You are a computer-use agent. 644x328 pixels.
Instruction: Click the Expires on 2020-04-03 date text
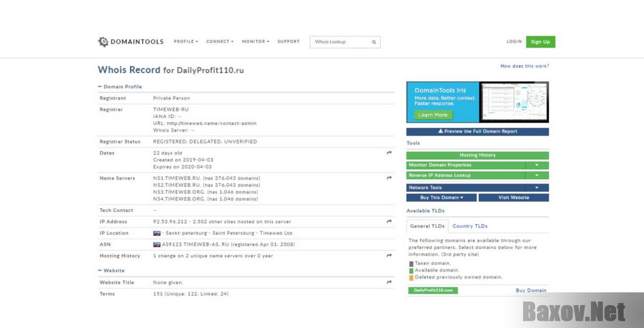[x=182, y=167]
